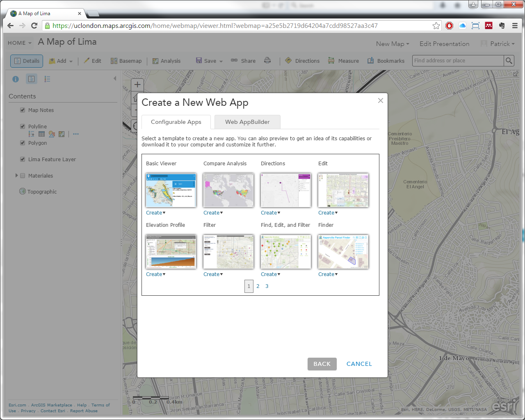Bookmark page with the star icon
The image size is (525, 420).
[436, 26]
